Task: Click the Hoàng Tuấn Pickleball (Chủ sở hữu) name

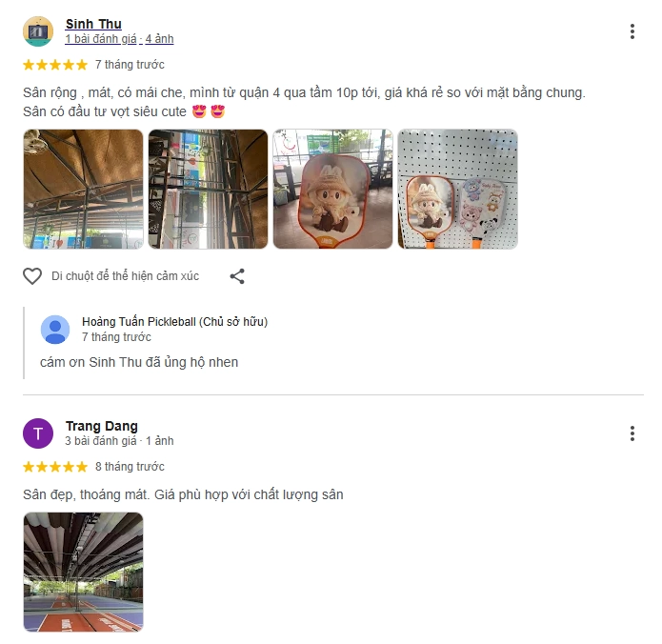Action: [175, 322]
